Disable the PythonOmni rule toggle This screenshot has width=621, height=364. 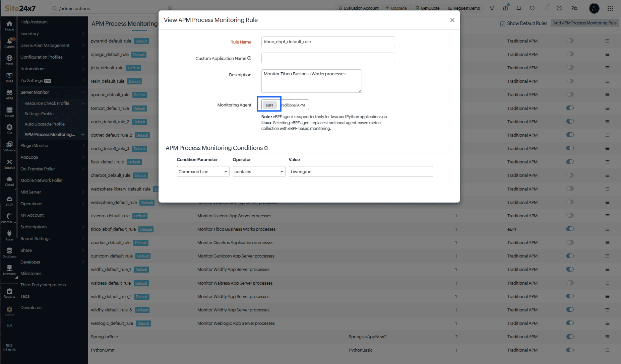(x=570, y=350)
